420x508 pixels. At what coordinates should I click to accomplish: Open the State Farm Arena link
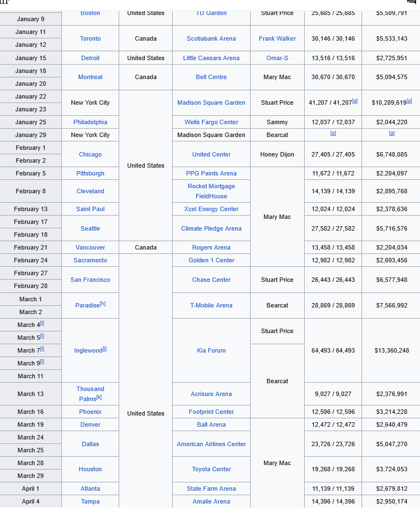coord(211,489)
